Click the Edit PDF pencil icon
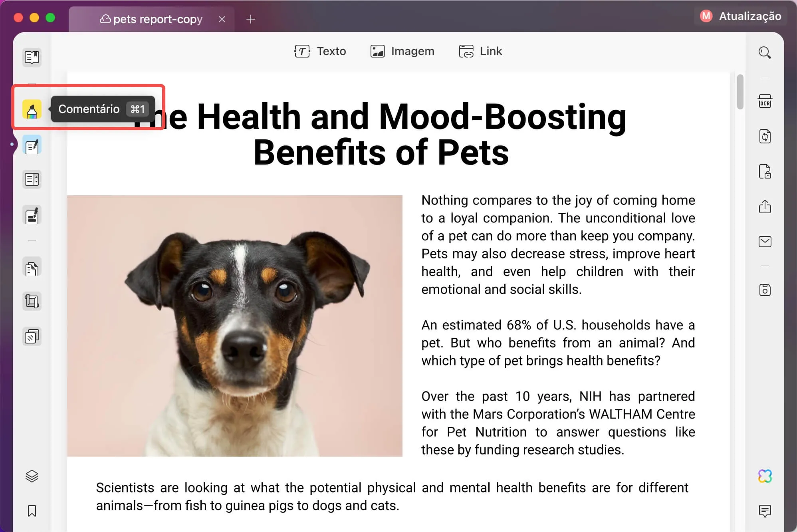Image resolution: width=797 pixels, height=532 pixels. 32,145
